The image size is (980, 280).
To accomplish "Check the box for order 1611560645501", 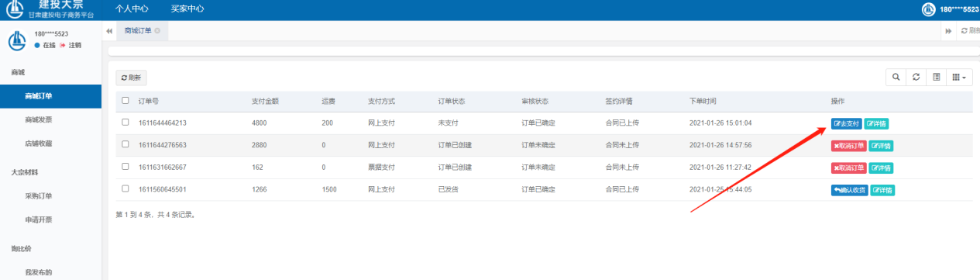I will coord(126,189).
